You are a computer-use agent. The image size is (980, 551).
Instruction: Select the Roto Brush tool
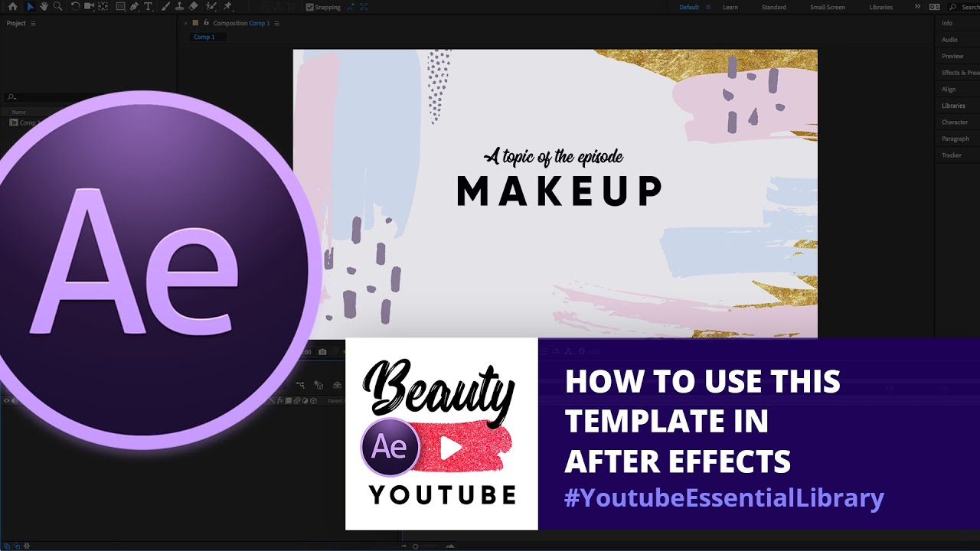tap(211, 7)
